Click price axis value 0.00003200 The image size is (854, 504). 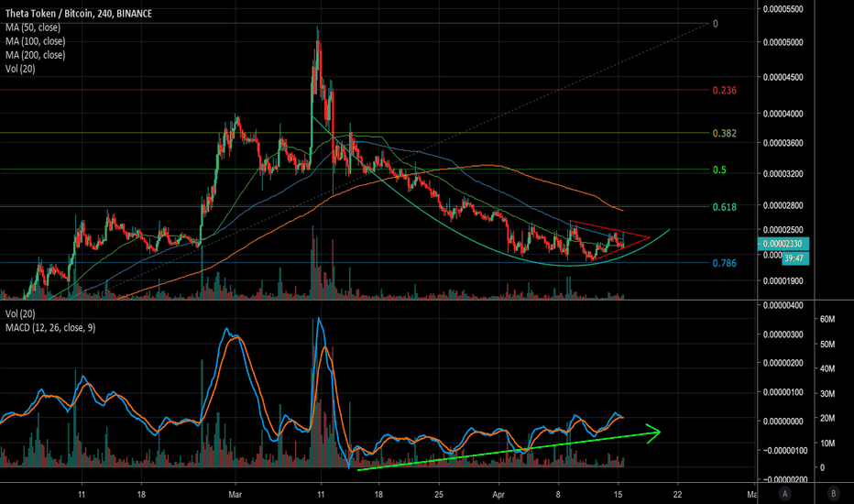point(783,174)
